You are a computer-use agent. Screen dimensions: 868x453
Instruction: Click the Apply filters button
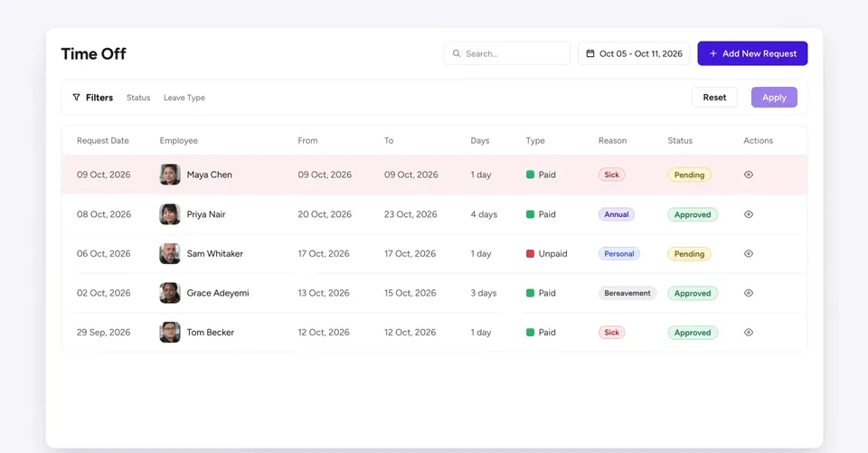point(774,98)
